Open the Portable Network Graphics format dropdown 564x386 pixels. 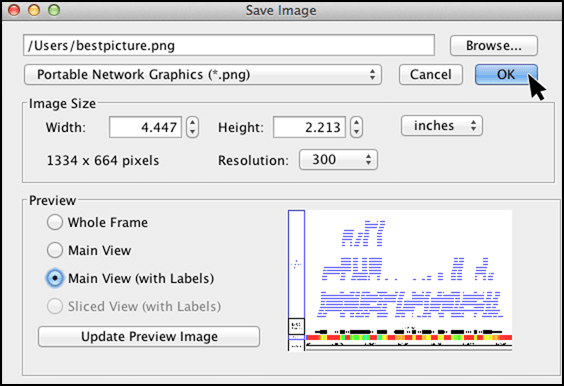click(x=203, y=74)
